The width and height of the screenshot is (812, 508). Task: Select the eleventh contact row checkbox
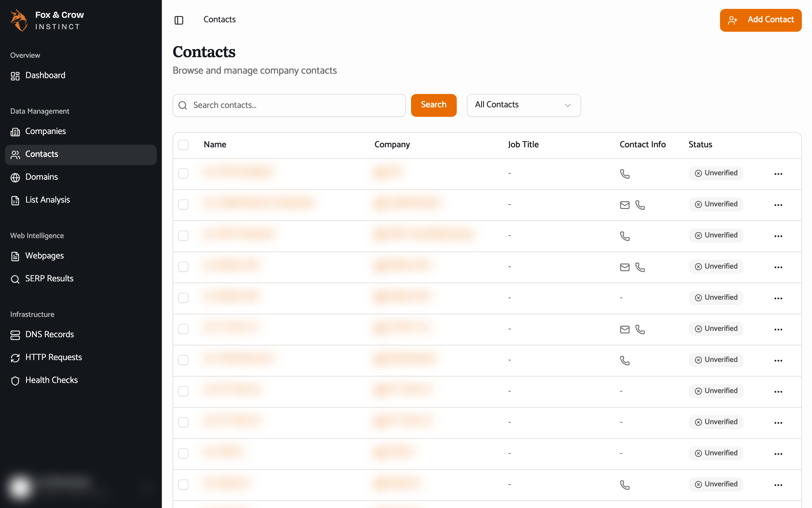tap(183, 485)
